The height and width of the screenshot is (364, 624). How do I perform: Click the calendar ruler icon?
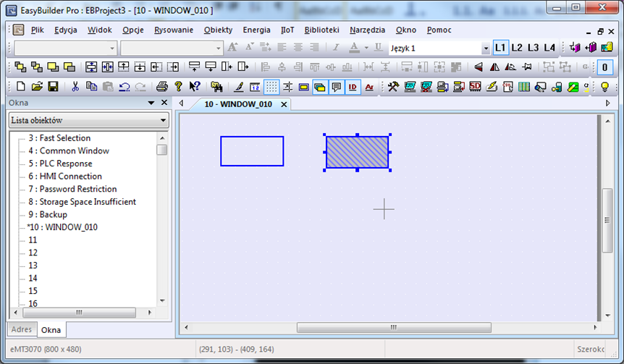255,87
